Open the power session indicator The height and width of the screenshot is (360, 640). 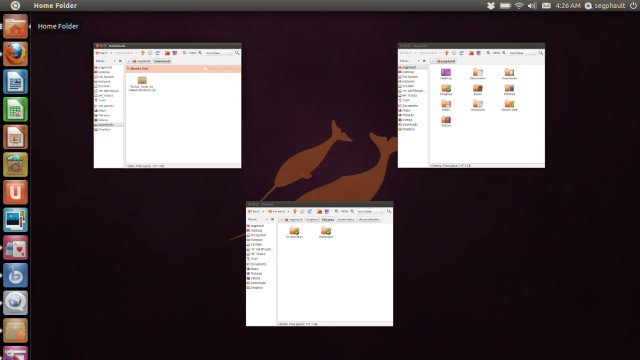click(x=633, y=6)
